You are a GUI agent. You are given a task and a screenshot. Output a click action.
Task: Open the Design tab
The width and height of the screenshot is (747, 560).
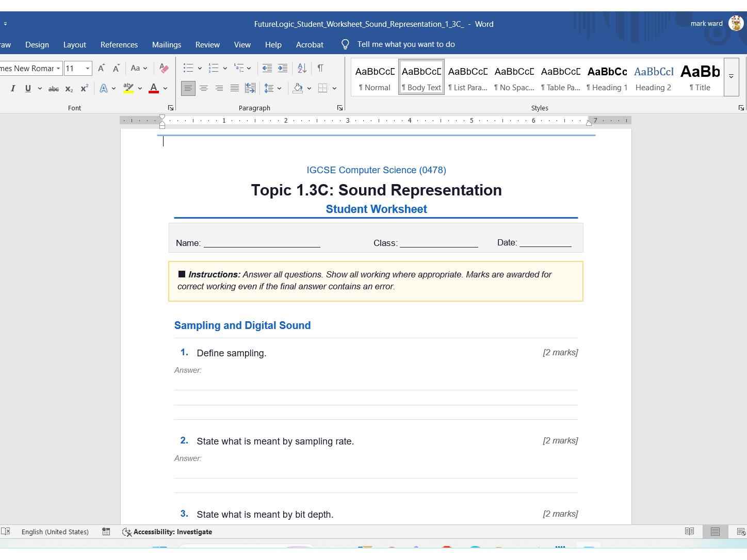37,45
